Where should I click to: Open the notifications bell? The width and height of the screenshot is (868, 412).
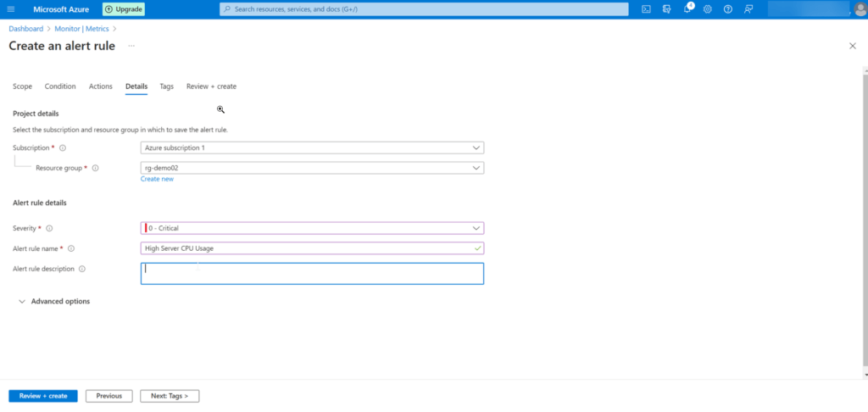[687, 8]
